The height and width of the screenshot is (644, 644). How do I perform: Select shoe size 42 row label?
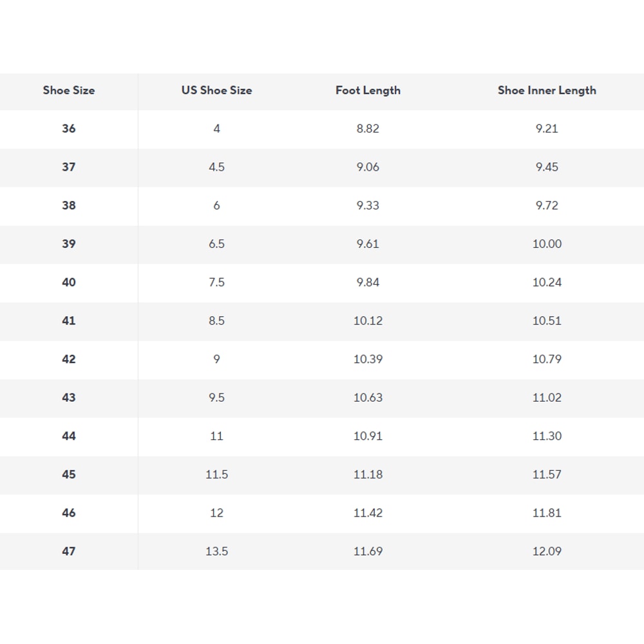click(x=69, y=359)
